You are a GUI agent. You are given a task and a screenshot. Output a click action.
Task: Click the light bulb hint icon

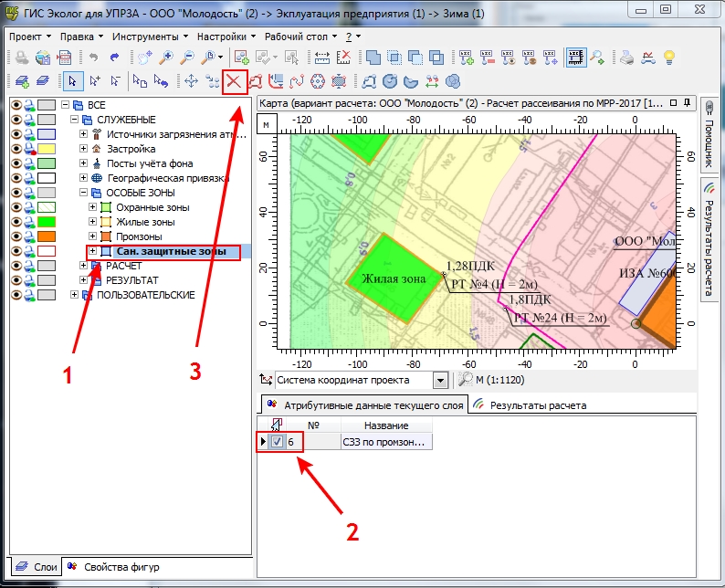click(669, 58)
